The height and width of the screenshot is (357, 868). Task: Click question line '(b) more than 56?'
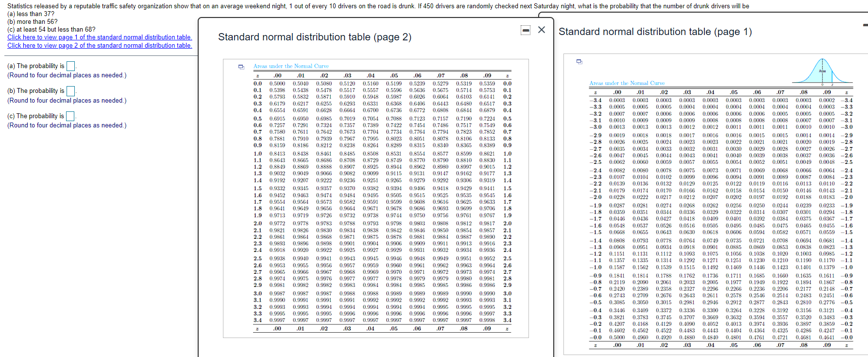pyautogui.click(x=33, y=22)
